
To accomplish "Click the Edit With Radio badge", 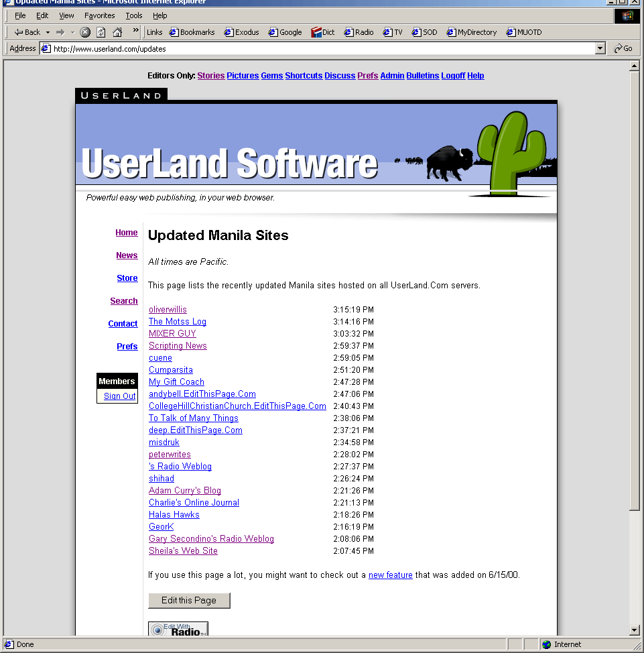I will click(178, 630).
